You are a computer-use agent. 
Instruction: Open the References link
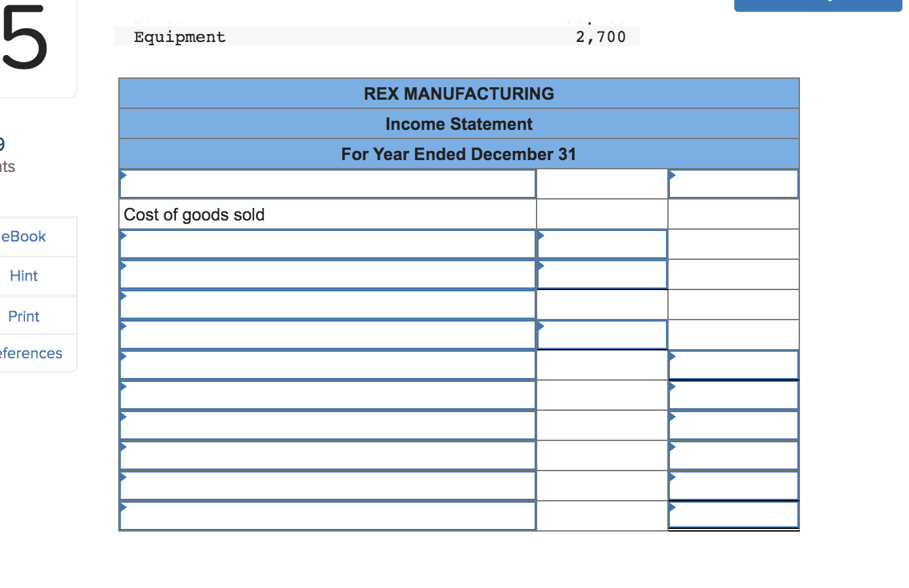(31, 353)
